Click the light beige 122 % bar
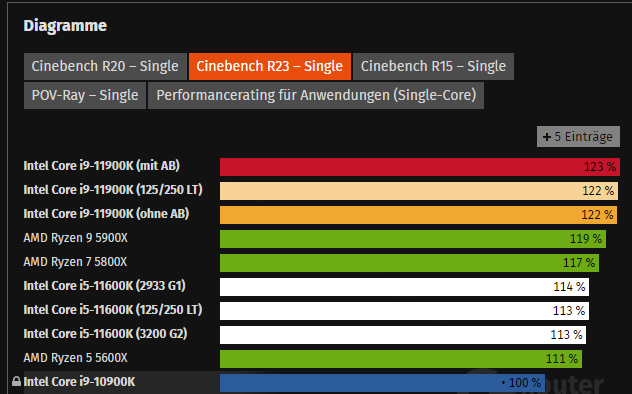 (x=418, y=191)
